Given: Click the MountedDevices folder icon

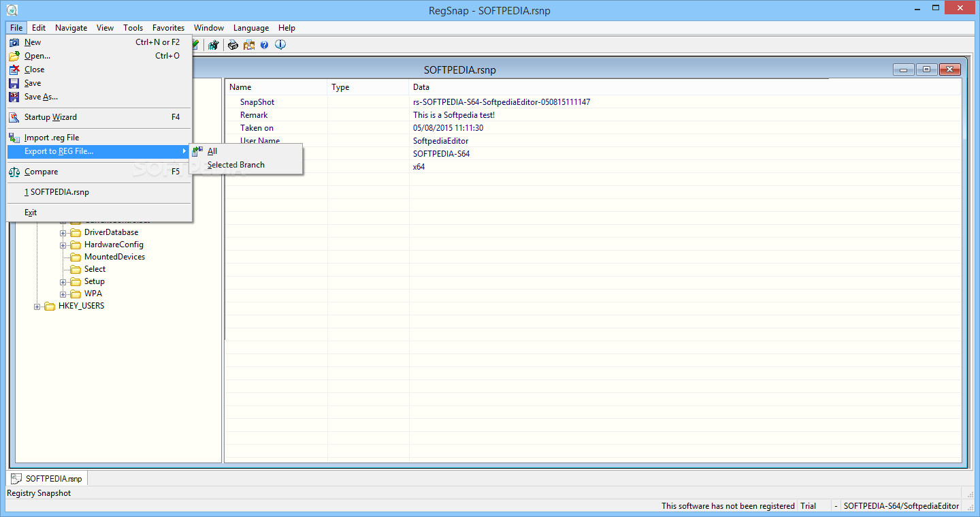Looking at the screenshot, I should click(76, 257).
